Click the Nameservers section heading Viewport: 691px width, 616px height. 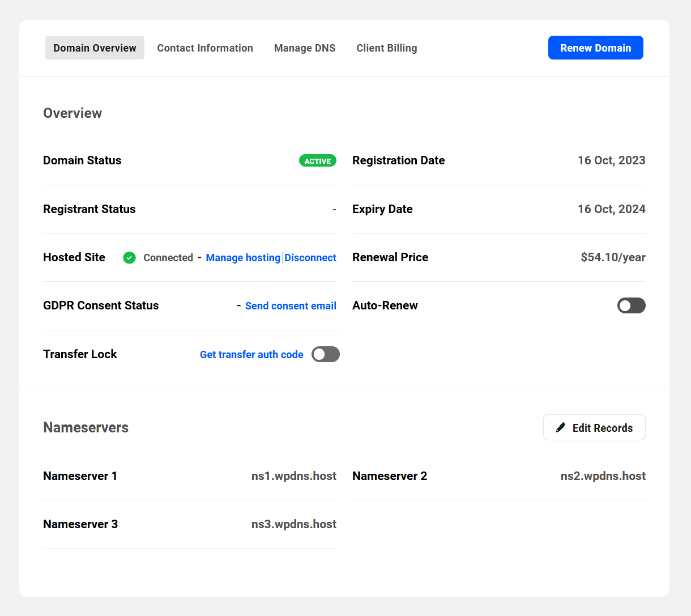(x=86, y=427)
